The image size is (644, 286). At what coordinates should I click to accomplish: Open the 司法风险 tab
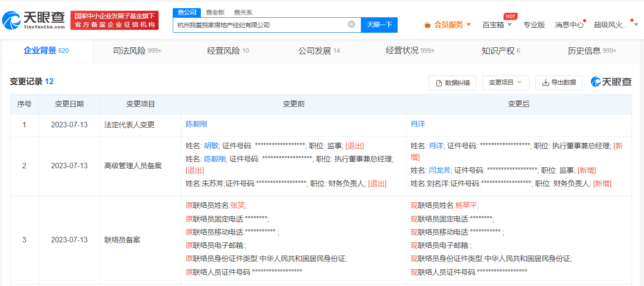[137, 50]
